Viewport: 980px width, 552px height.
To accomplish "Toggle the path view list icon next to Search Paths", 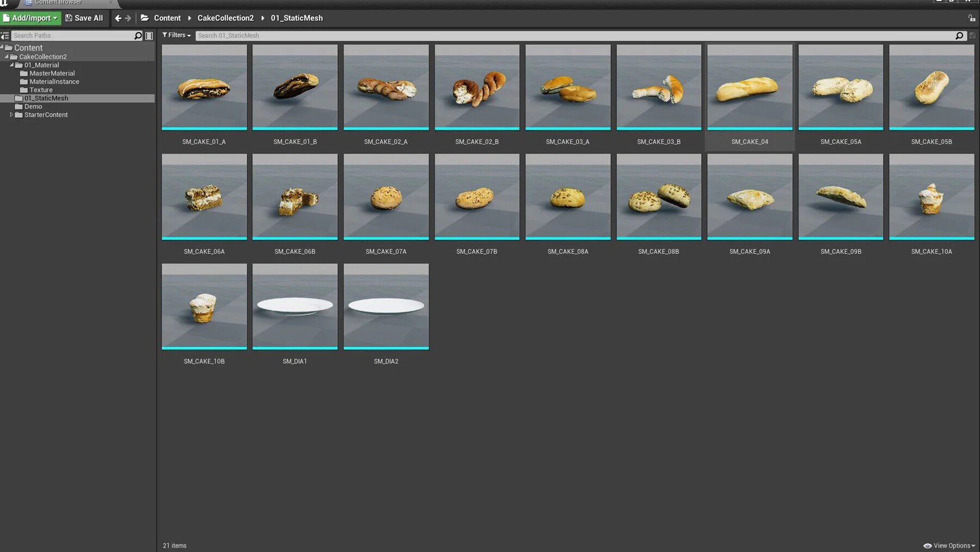I will click(x=149, y=35).
